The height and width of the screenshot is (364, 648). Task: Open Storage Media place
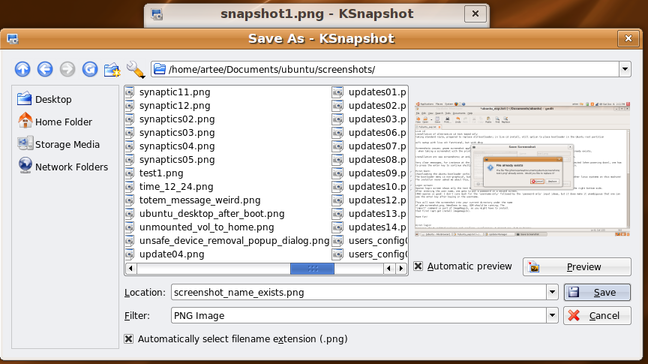tap(59, 144)
